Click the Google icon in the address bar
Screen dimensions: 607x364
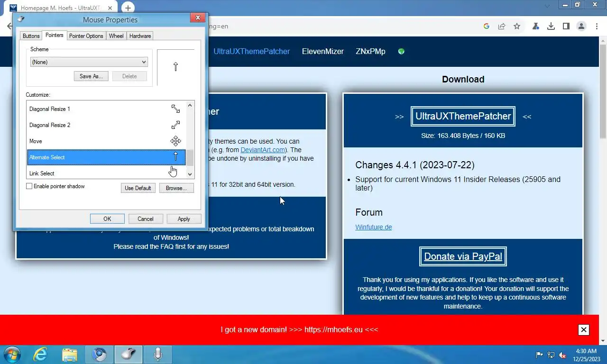487,26
